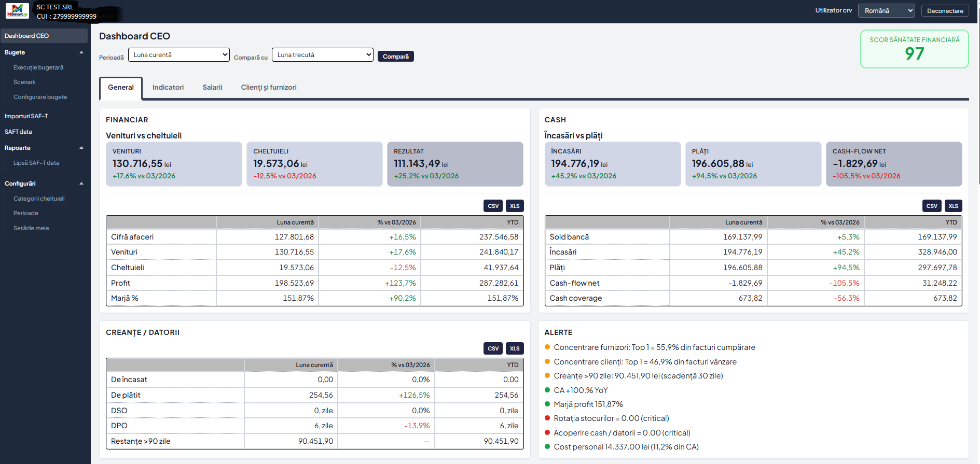Viewport: 980px width, 464px height.
Task: Open Scenarii in the sidebar
Action: (24, 82)
